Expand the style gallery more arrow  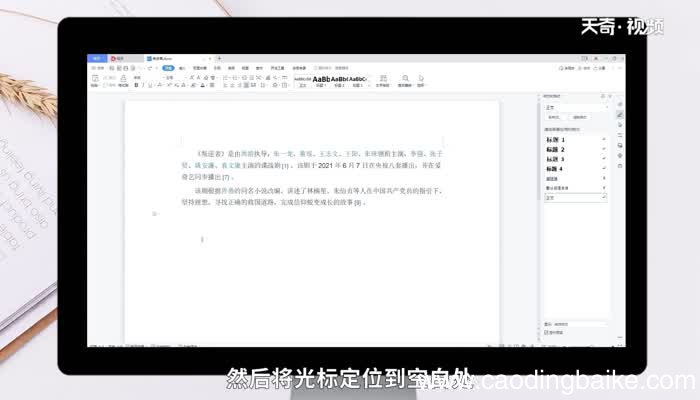click(369, 85)
